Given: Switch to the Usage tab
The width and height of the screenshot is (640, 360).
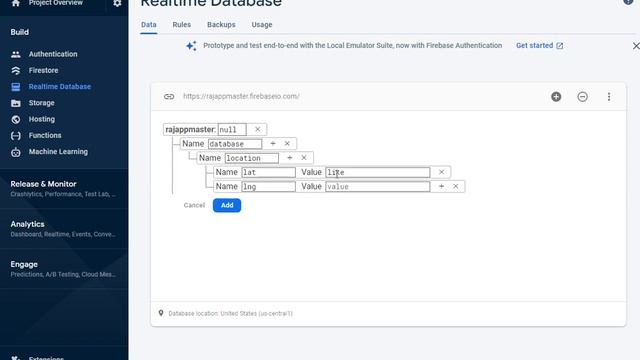Looking at the screenshot, I should [262, 24].
